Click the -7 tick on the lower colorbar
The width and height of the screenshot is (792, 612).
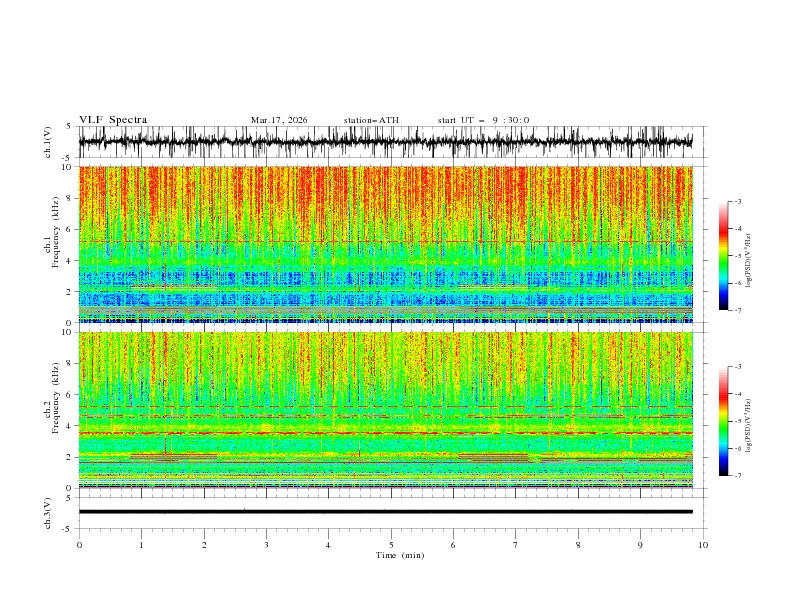737,475
